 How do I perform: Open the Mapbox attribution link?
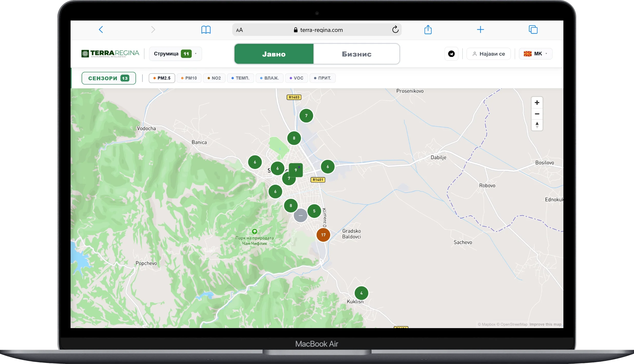coord(487,324)
